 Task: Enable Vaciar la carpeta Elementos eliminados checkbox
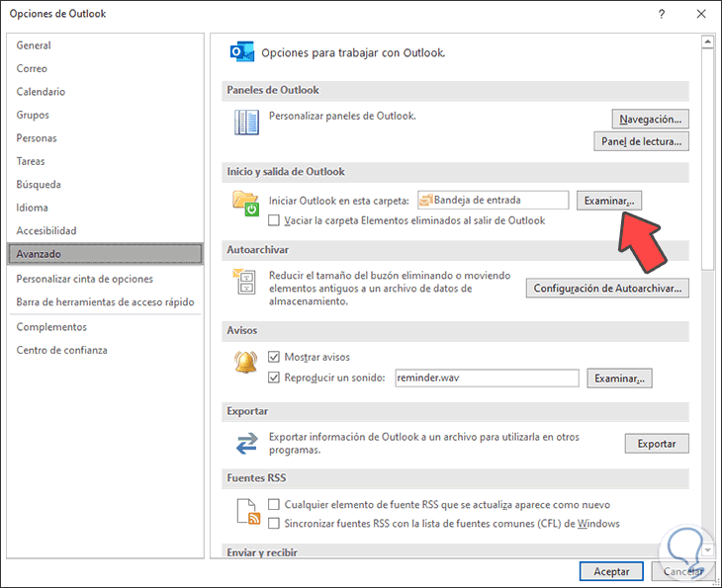(x=274, y=220)
